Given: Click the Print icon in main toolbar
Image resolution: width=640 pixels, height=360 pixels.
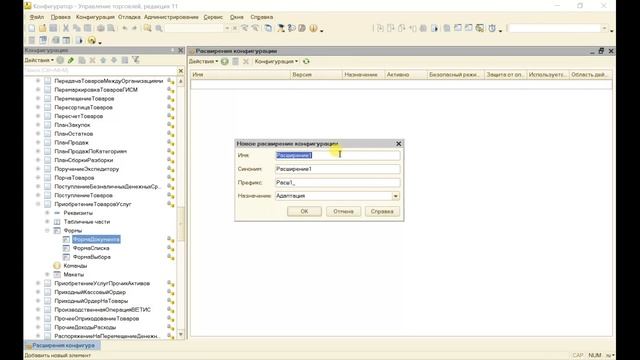Looking at the screenshot, I should coord(100,28).
